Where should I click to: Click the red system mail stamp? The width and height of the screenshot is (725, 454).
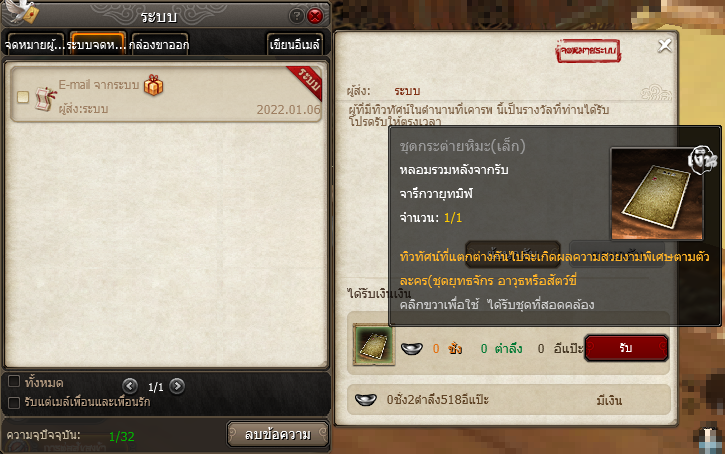[588, 51]
